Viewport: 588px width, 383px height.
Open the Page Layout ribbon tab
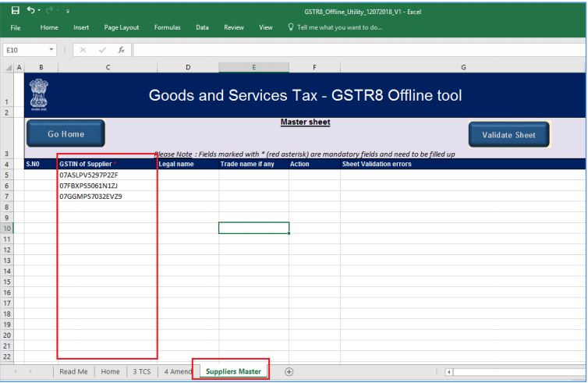pyautogui.click(x=121, y=27)
